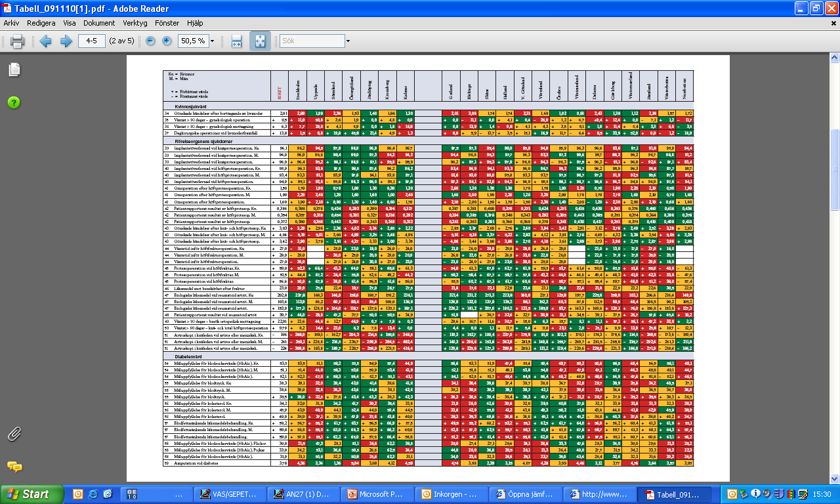840x504 pixels.
Task: Toggle fit one full page view
Action: tap(260, 41)
